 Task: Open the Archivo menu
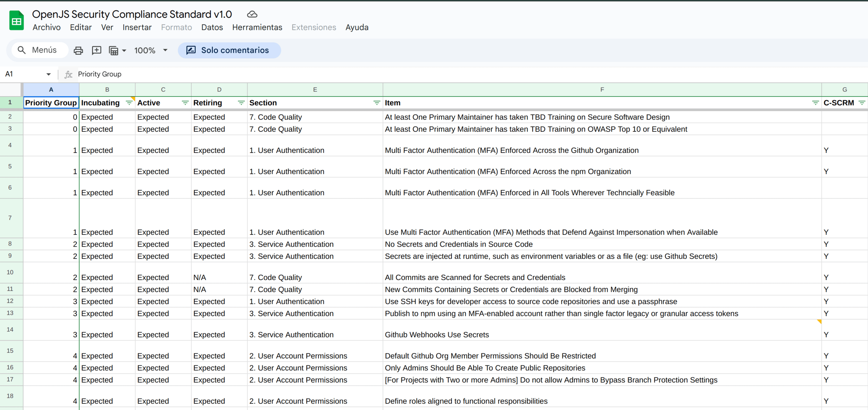pyautogui.click(x=47, y=27)
